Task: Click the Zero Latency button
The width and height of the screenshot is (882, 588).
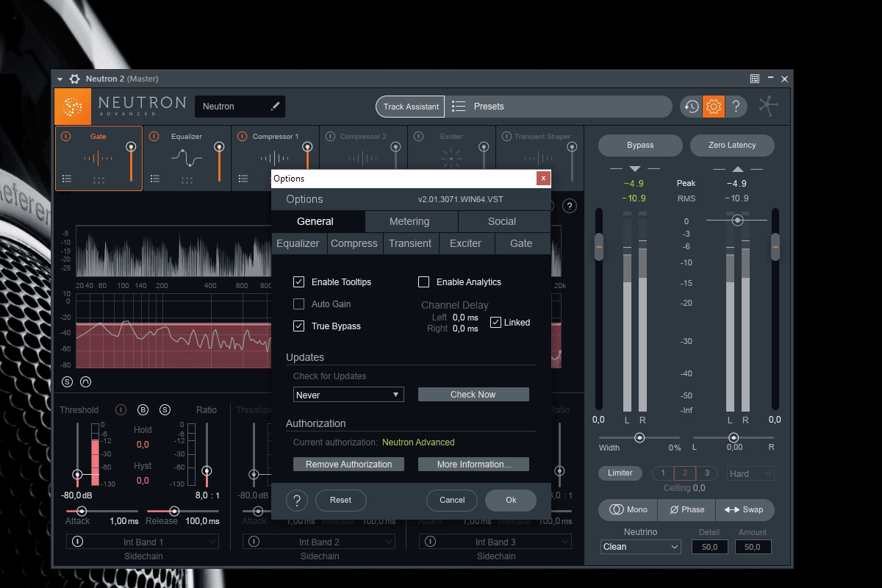Action: pyautogui.click(x=732, y=146)
